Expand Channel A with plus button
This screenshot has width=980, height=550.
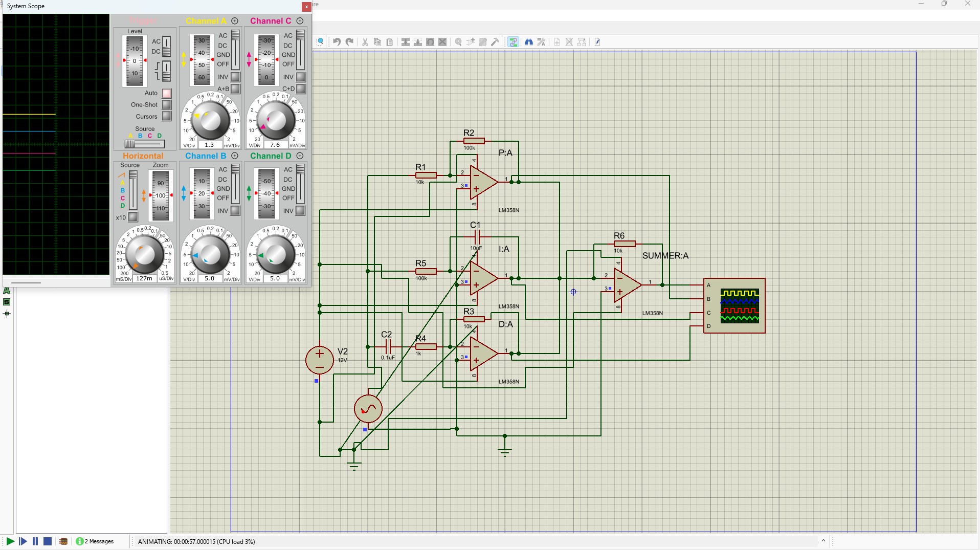pyautogui.click(x=235, y=21)
